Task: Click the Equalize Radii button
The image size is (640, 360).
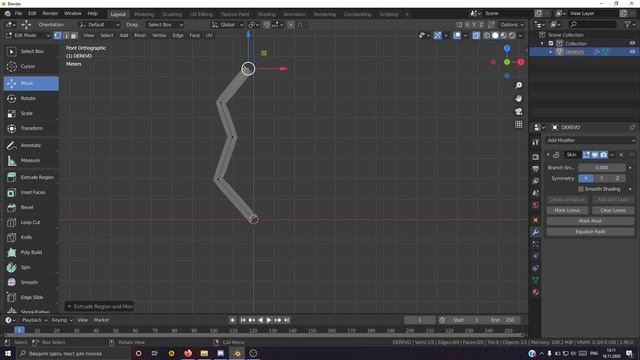Action: tap(590, 232)
